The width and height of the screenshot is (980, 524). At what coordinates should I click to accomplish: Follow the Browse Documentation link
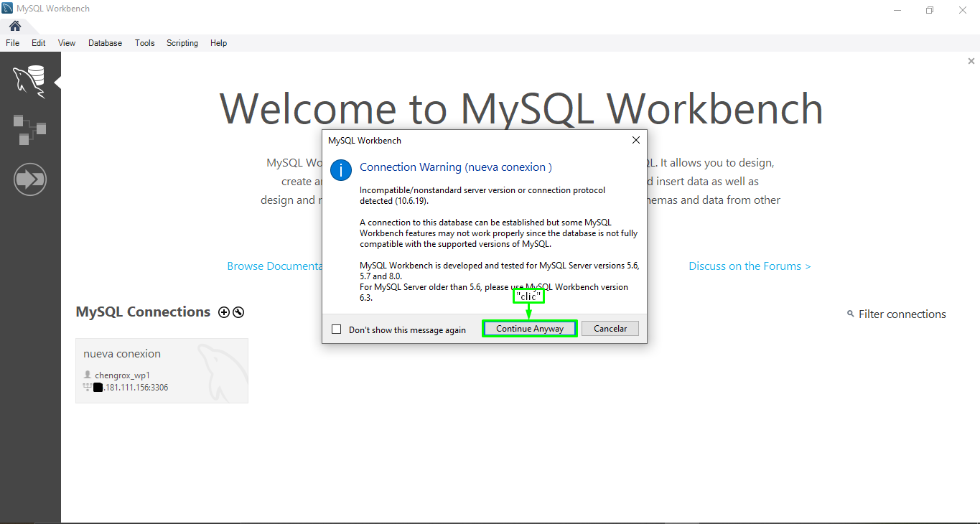click(274, 266)
